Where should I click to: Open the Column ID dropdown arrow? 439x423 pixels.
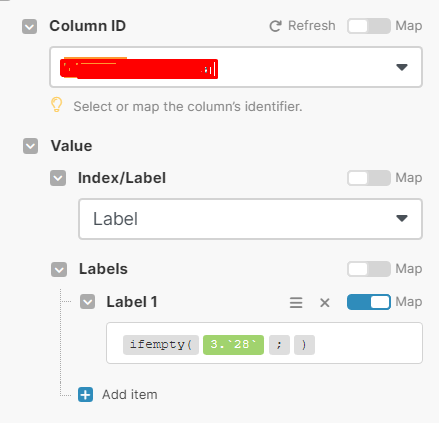pyautogui.click(x=402, y=67)
